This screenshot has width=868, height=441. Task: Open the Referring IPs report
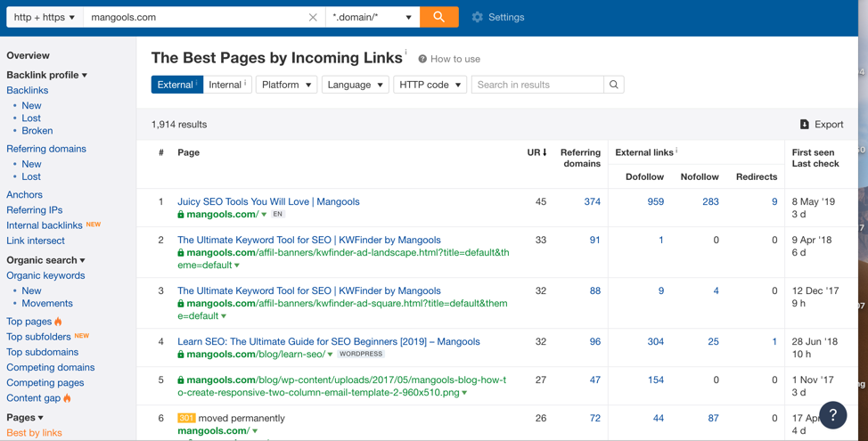tap(35, 210)
